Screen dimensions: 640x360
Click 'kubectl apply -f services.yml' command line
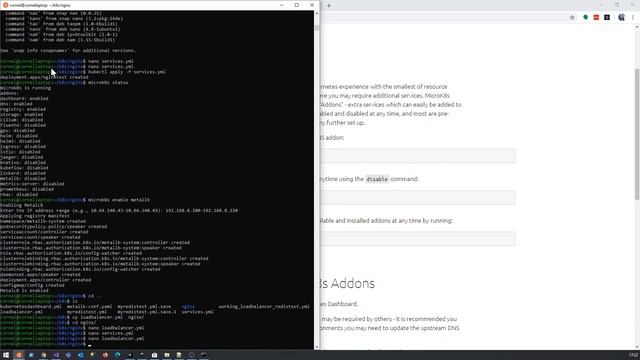(127, 72)
